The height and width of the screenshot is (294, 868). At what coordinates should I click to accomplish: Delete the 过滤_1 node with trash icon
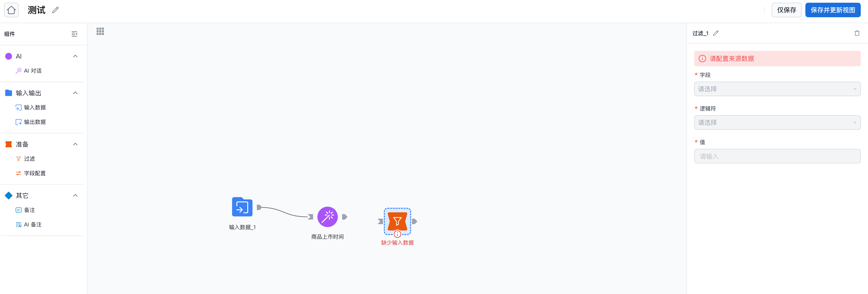pos(857,33)
